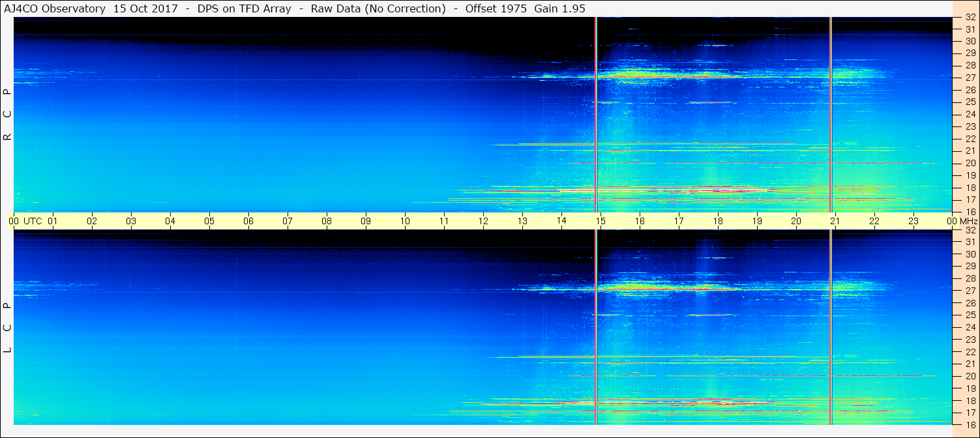Click the 29 MHz label in LCP panel
Image resolution: width=980 pixels, height=438 pixels.
coord(970,266)
